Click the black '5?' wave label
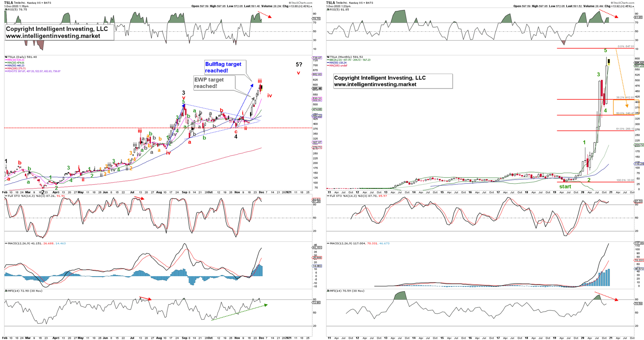The height and width of the screenshot is (340, 644). [x=299, y=64]
